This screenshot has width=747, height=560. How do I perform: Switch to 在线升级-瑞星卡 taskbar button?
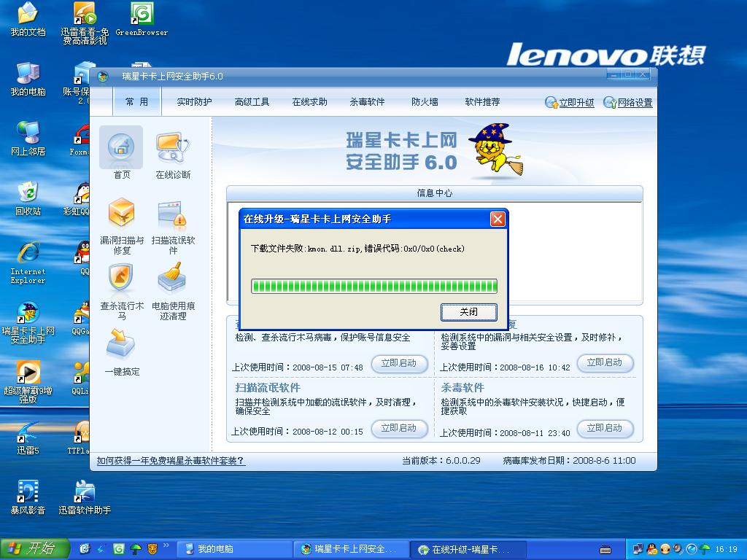pos(468,549)
